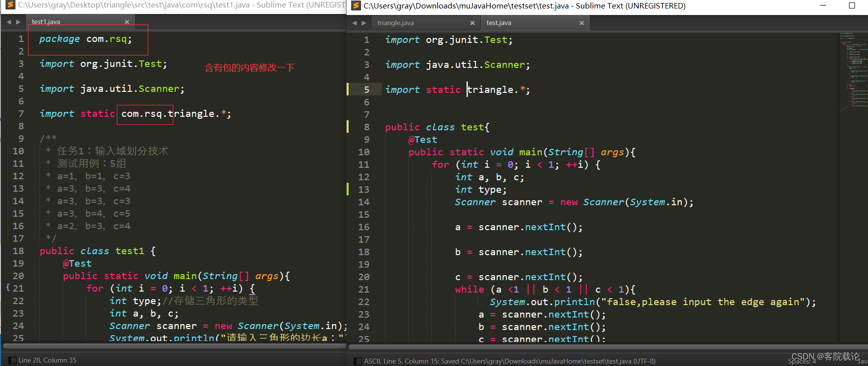868x366 pixels.
Task: Select the test1.java tab
Action: [80, 22]
